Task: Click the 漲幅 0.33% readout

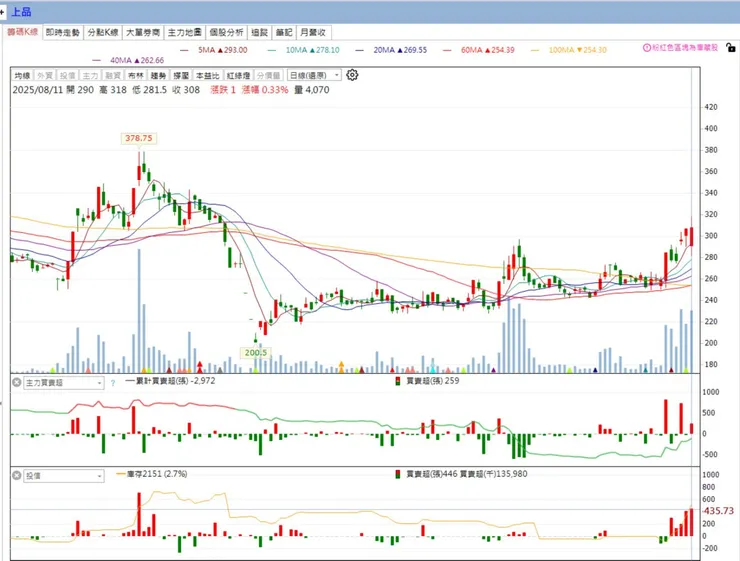Action: [x=265, y=90]
